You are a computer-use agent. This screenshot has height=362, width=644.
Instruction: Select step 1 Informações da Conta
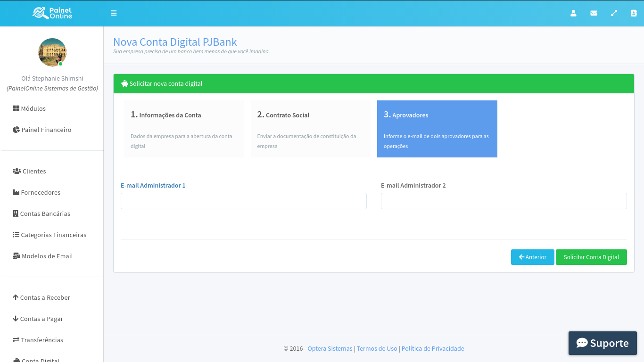tap(184, 129)
